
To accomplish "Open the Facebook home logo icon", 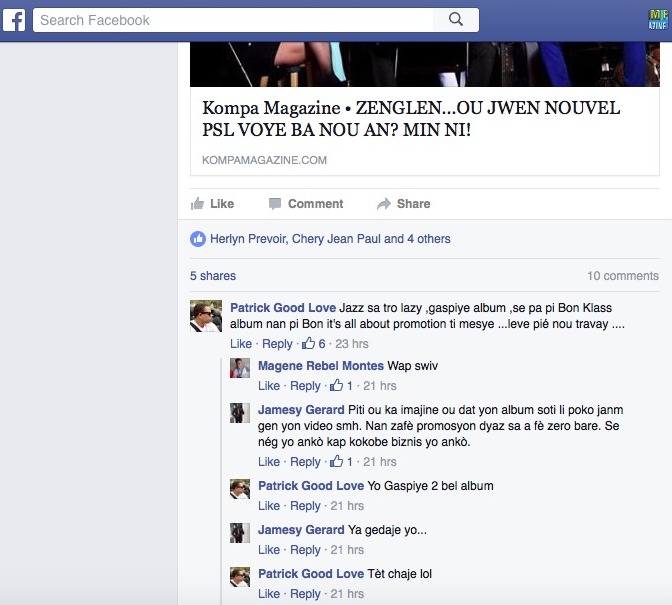I will click(x=14, y=20).
